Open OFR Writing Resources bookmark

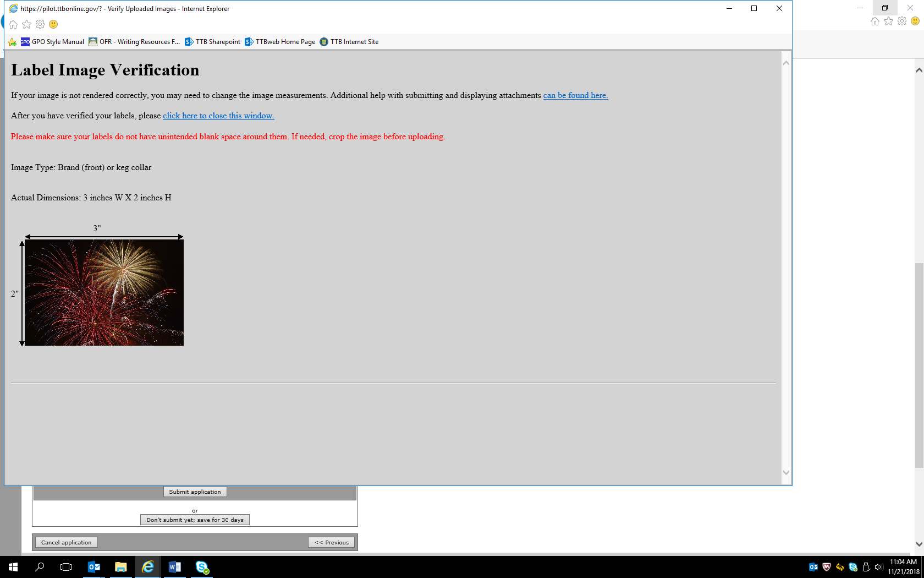[134, 42]
